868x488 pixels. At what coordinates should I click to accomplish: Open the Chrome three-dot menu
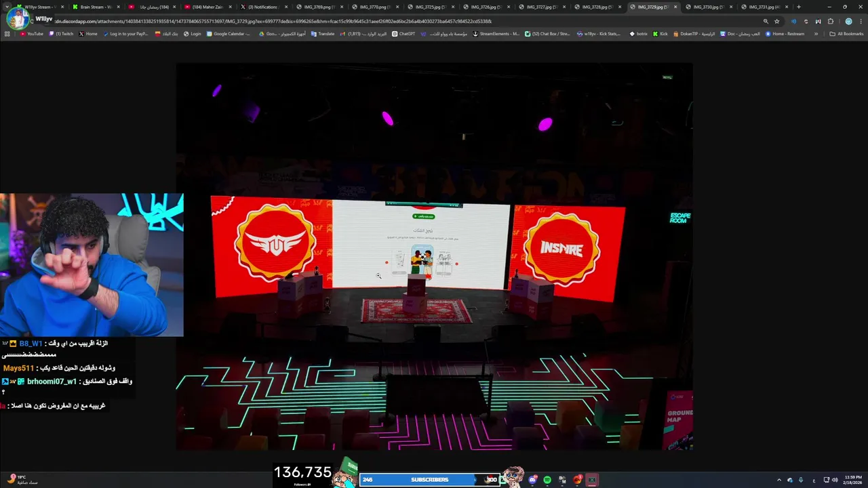(x=861, y=21)
